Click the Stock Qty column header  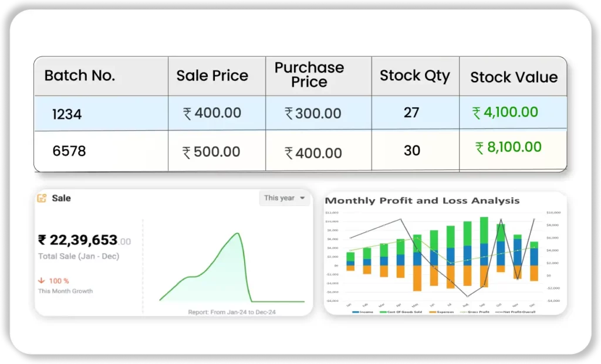click(x=414, y=76)
